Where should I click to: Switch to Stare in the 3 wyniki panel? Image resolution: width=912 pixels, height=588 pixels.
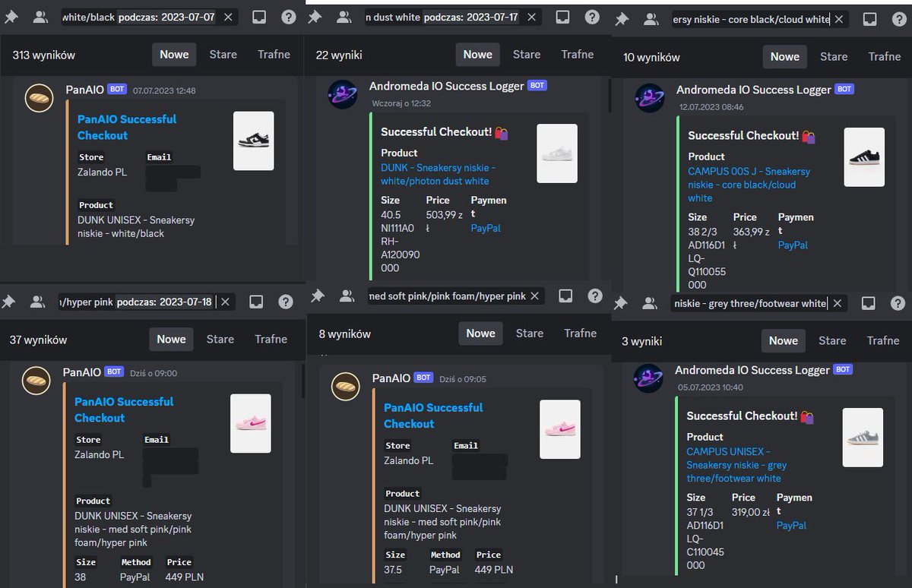tap(832, 340)
